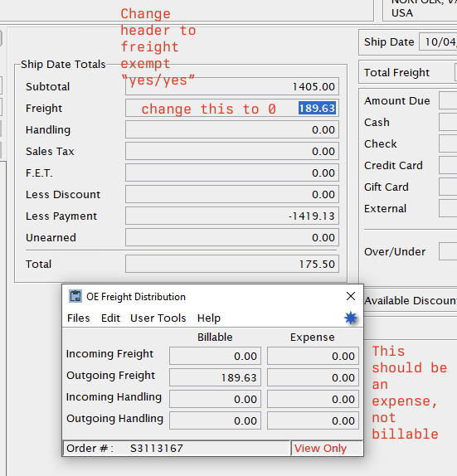
Task: Click the Available Discount label
Action: (x=411, y=300)
